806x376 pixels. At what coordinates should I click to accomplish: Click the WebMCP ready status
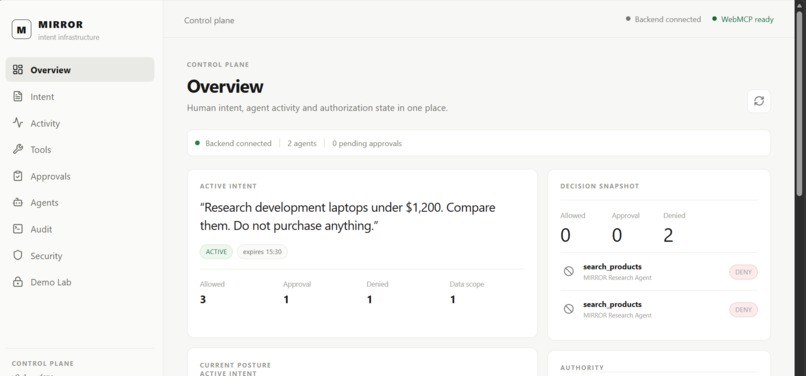(743, 20)
